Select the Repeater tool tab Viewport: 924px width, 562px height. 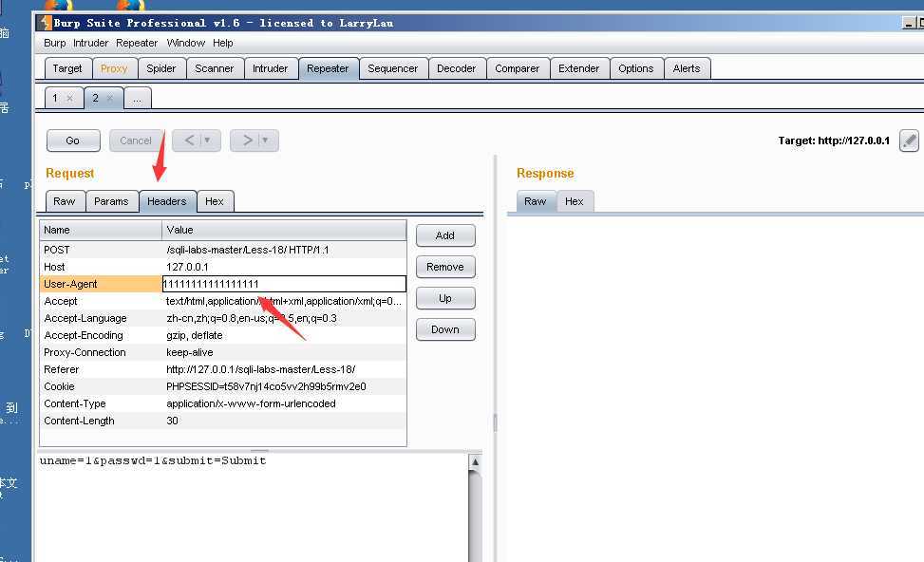point(329,68)
